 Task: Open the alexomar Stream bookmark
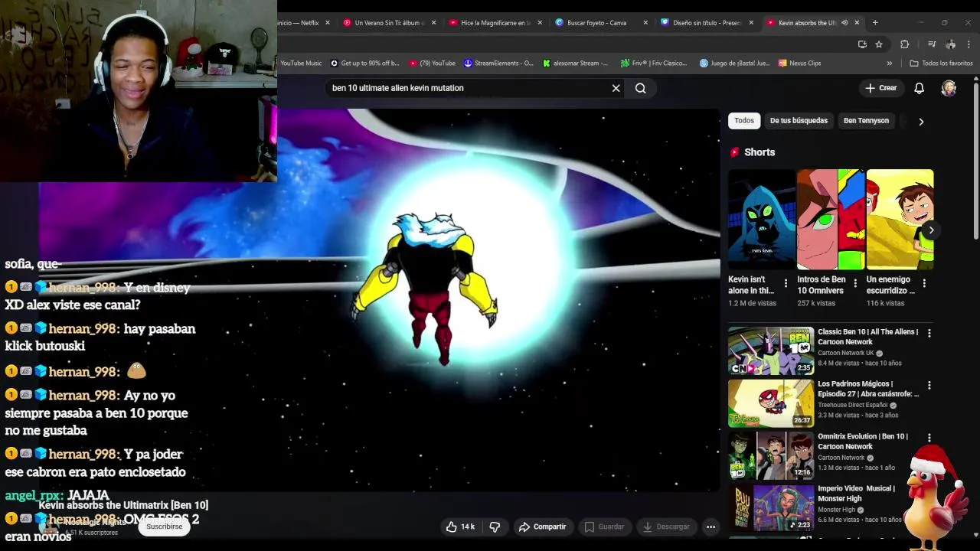pyautogui.click(x=575, y=64)
